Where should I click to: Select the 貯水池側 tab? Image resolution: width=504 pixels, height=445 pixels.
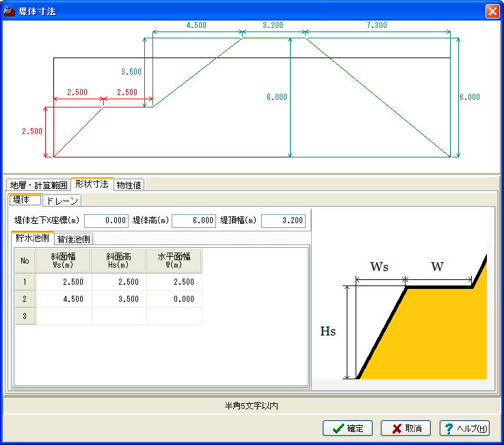tap(32, 238)
